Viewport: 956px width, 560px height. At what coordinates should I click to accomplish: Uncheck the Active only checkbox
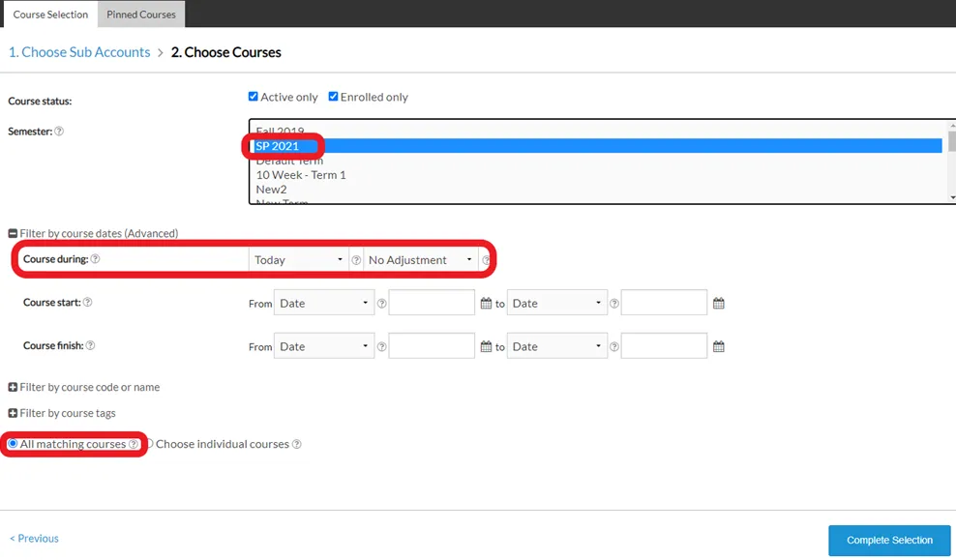point(253,97)
